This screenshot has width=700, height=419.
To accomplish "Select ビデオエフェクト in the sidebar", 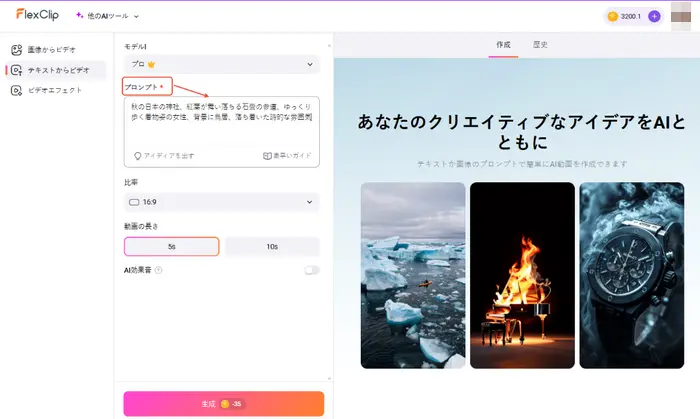I will coord(56,91).
